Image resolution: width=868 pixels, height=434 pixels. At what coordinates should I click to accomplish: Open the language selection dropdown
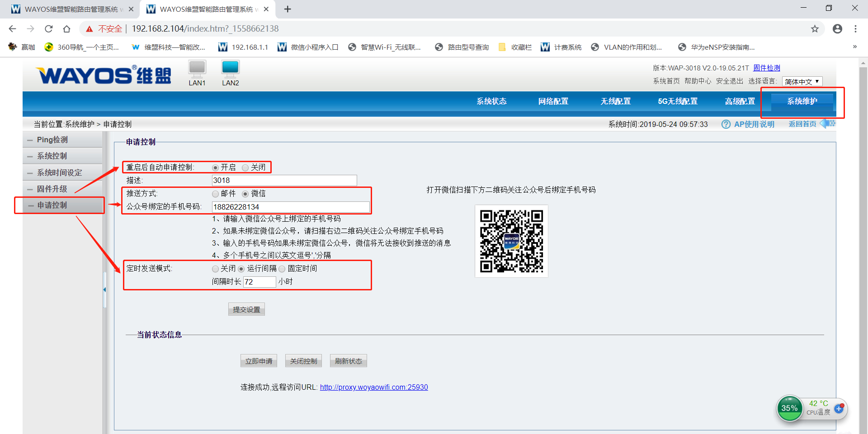click(x=802, y=81)
